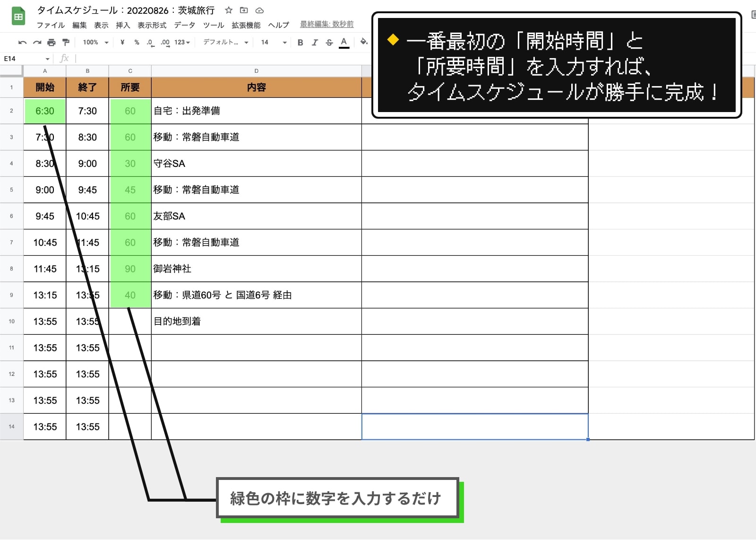The height and width of the screenshot is (540, 756).
Task: Toggle italic formatting
Action: (x=315, y=43)
